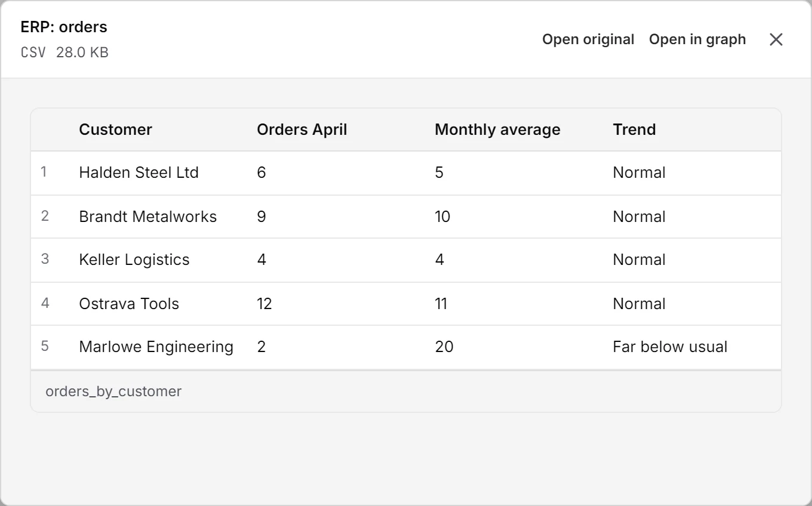The image size is (812, 506).
Task: Click Halden Steel's Normal trend cell
Action: click(x=639, y=172)
